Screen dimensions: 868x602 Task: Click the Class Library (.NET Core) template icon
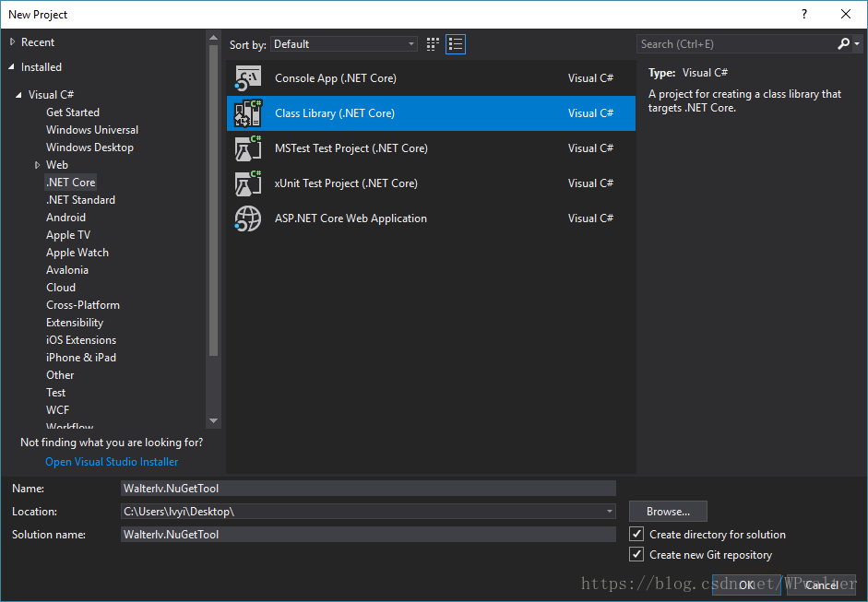point(247,112)
